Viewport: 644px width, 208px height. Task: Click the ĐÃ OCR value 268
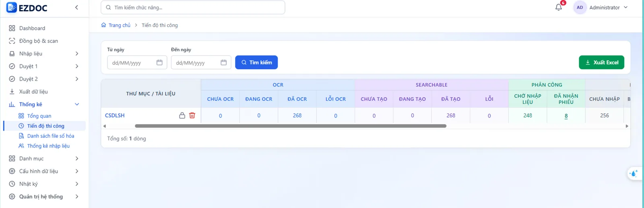(297, 115)
